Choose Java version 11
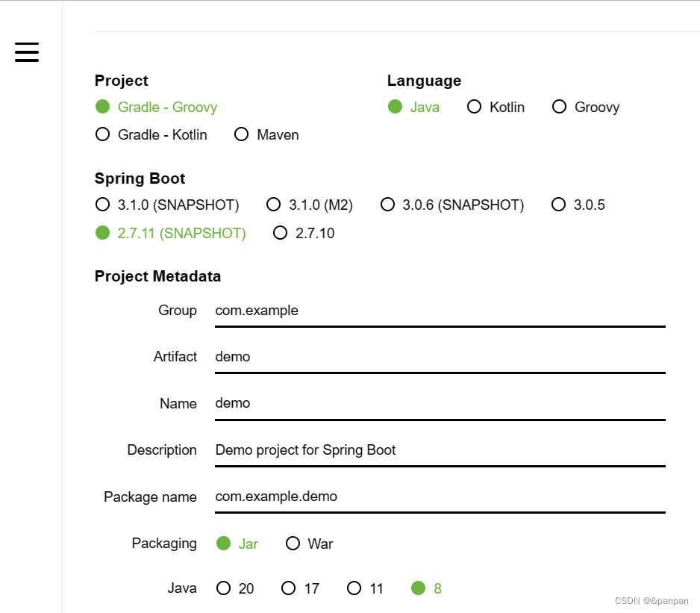Image resolution: width=700 pixels, height=613 pixels. pos(354,588)
